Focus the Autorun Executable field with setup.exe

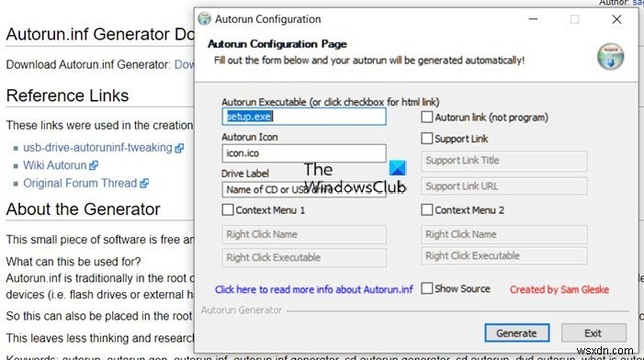coord(304,117)
